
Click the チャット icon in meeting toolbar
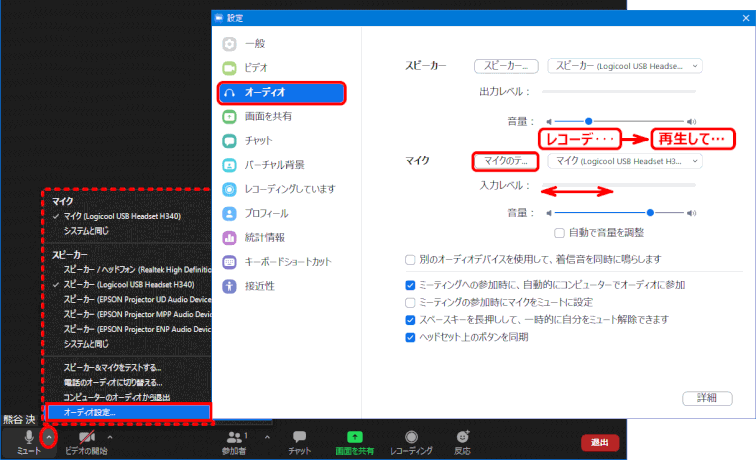click(299, 437)
